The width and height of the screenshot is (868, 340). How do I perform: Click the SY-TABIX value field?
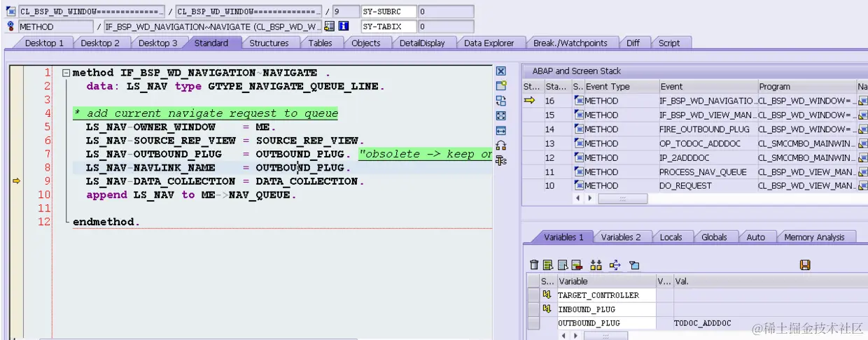point(446,27)
